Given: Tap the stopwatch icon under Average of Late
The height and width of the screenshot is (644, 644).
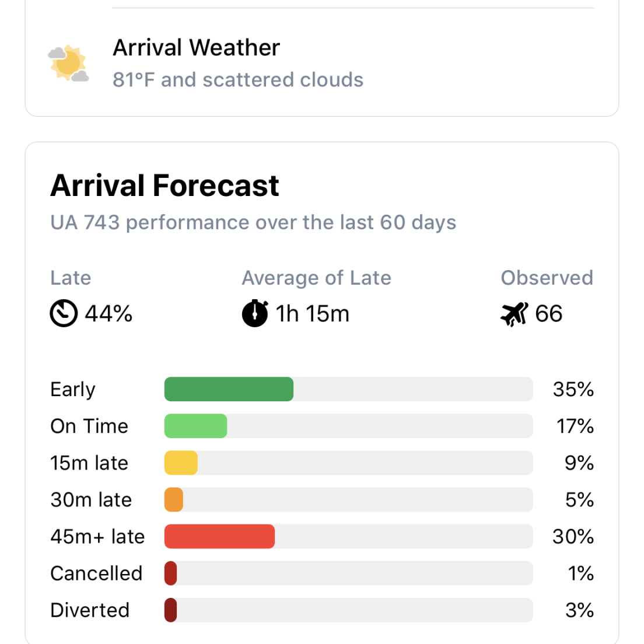Looking at the screenshot, I should point(255,313).
